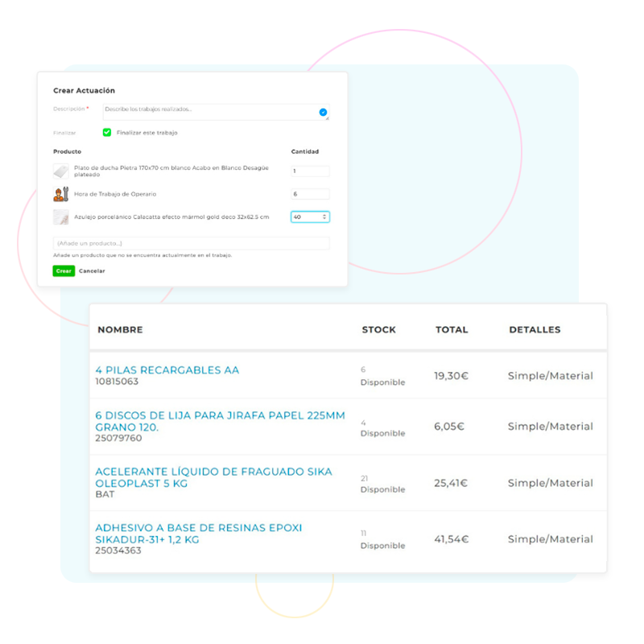Click the Cancelar link

(x=92, y=271)
